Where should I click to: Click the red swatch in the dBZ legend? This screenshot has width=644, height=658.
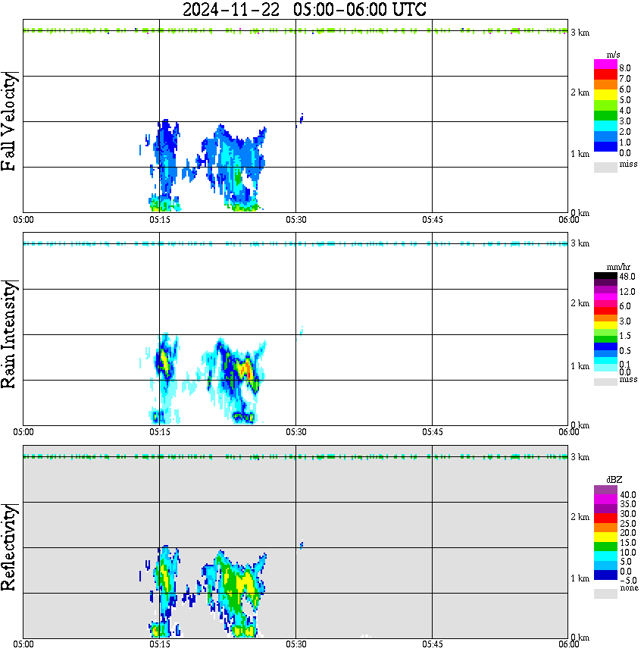tap(605, 519)
